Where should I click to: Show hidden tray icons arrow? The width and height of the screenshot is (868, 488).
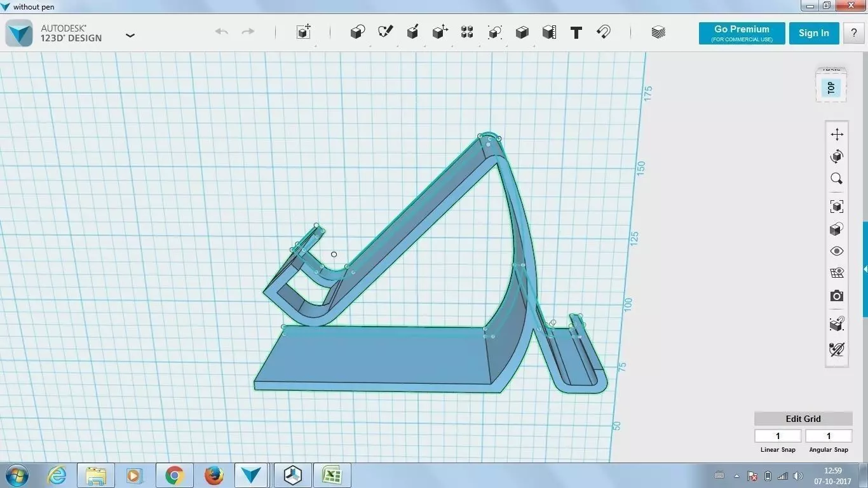tap(737, 476)
